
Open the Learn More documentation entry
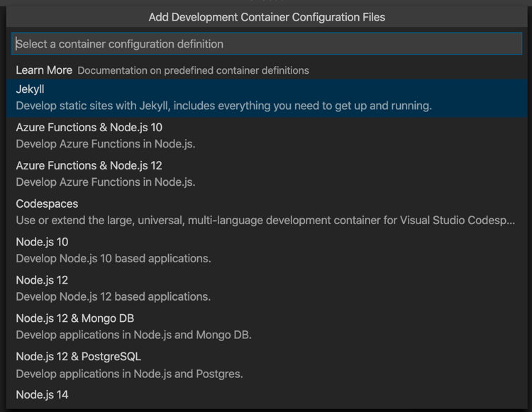click(x=44, y=70)
